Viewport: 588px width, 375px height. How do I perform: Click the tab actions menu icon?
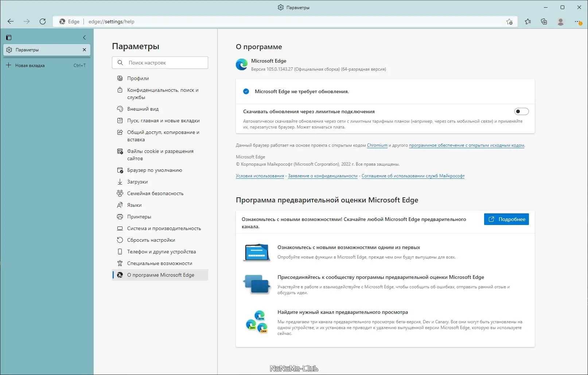pyautogui.click(x=9, y=37)
